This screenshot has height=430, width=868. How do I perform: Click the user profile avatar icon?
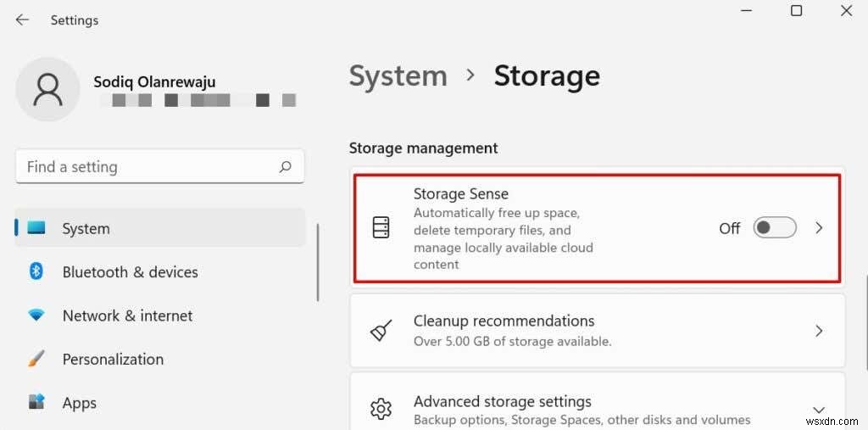[x=50, y=90]
